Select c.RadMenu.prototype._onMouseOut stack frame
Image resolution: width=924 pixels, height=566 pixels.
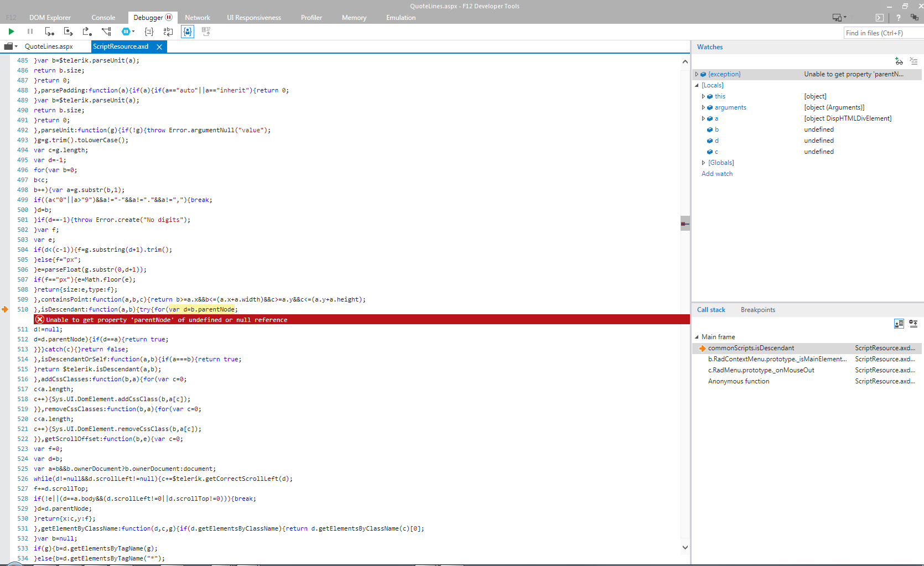click(808, 370)
